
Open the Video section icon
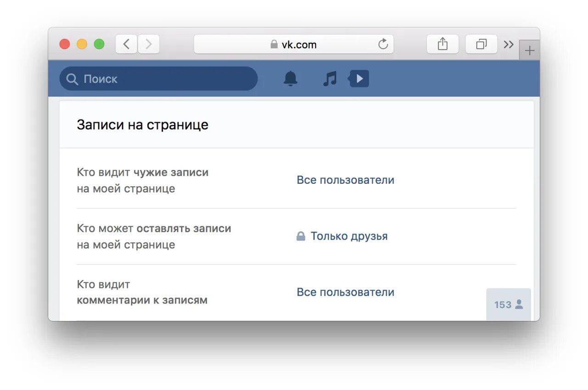click(359, 78)
